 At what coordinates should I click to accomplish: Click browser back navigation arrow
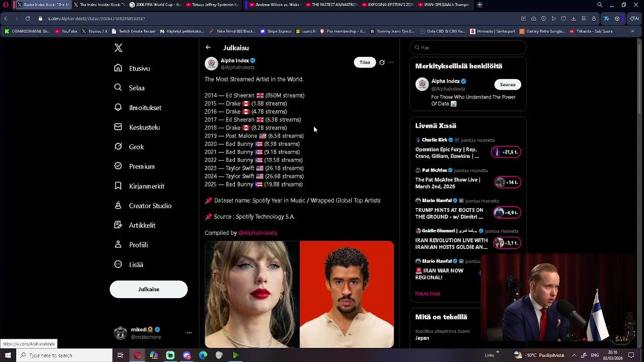tap(6, 18)
